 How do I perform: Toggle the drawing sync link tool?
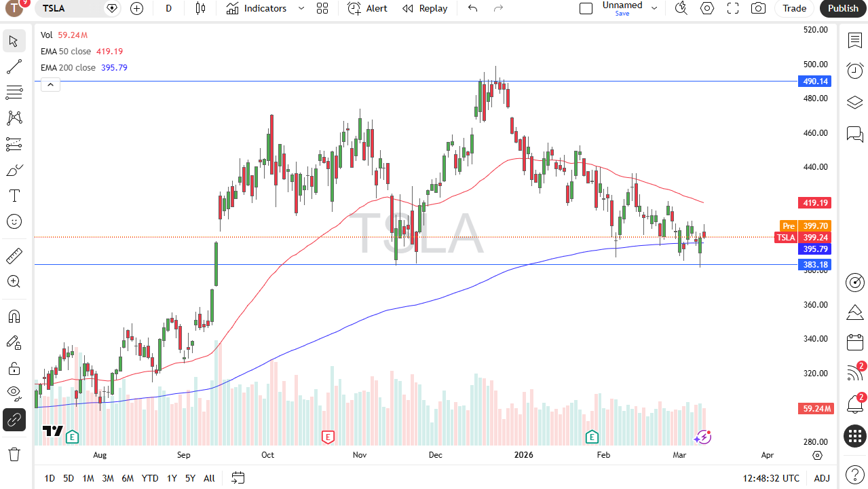pyautogui.click(x=14, y=420)
